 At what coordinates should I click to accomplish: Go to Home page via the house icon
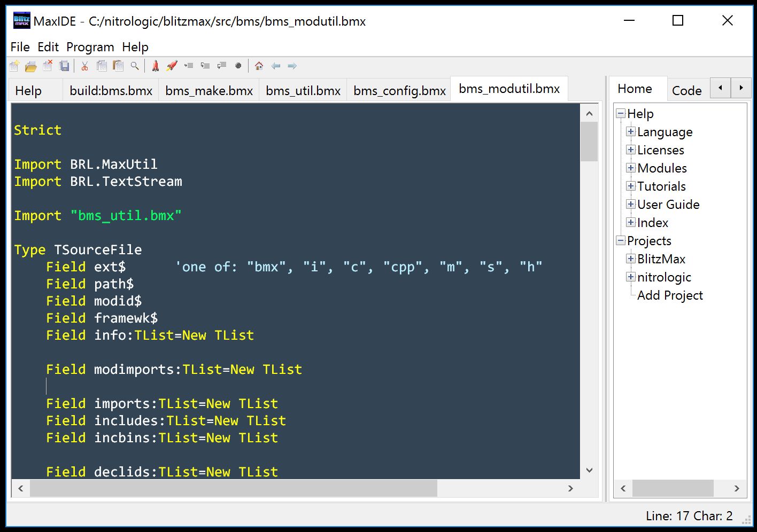coord(259,65)
